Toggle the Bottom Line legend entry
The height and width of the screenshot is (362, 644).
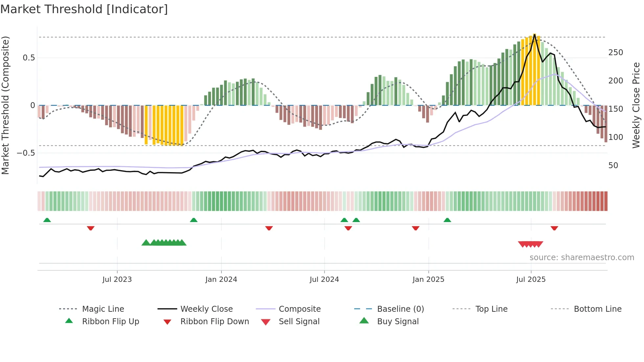(597, 309)
